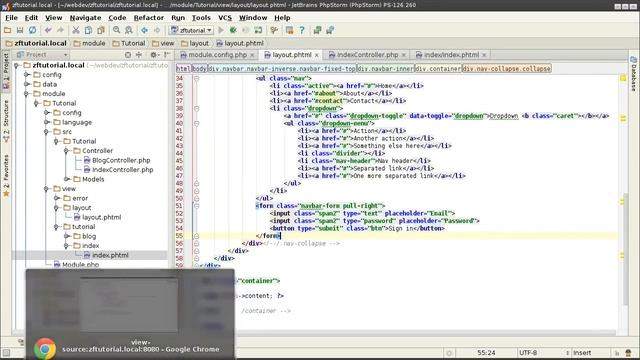The width and height of the screenshot is (640, 360).
Task: Click the Debug bug icon
Action: (x=233, y=30)
